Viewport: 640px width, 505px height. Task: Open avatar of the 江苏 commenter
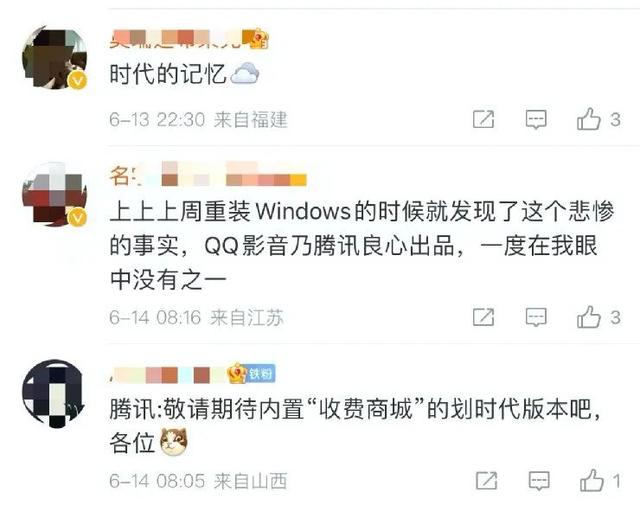click(x=54, y=194)
